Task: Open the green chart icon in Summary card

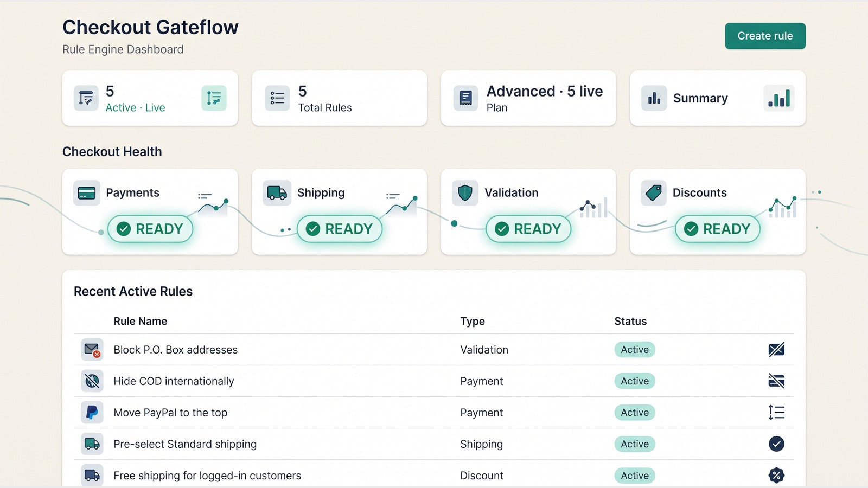Action: pyautogui.click(x=779, y=98)
